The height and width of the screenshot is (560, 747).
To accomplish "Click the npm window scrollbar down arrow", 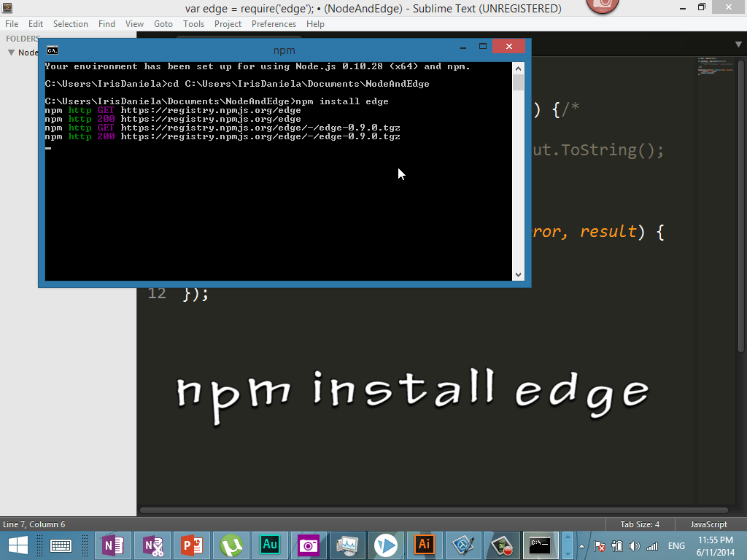I will (x=519, y=274).
